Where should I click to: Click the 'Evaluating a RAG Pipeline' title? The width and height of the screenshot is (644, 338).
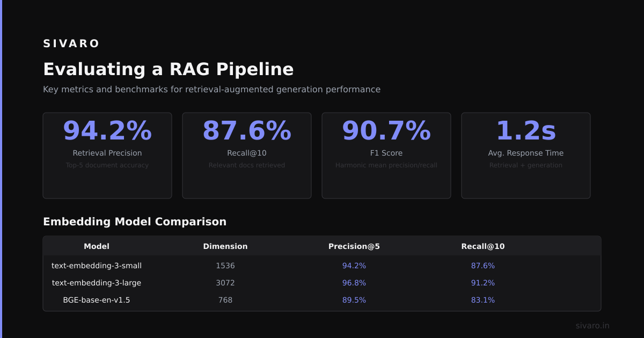pos(169,70)
